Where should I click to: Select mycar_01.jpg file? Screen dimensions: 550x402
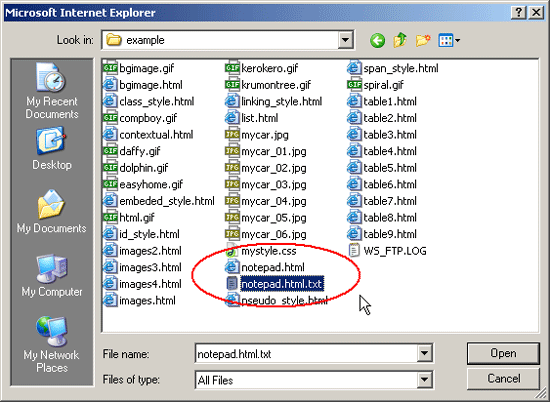[x=266, y=151]
